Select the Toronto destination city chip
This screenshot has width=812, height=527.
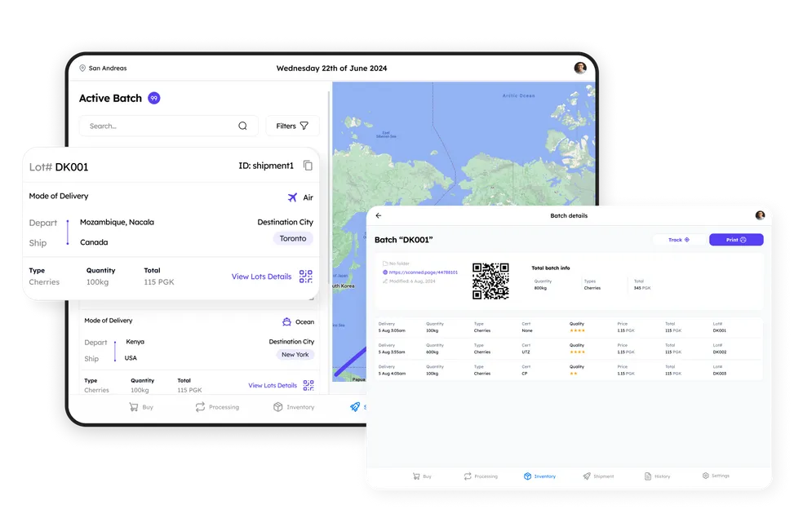(293, 239)
